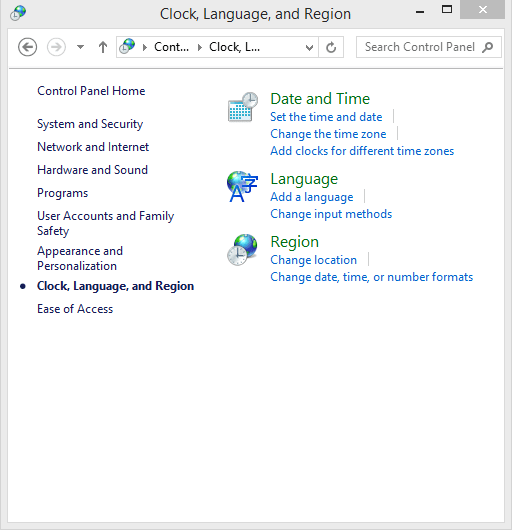Screen dimensions: 512x532
Task: Open the recent locations dropdown arrow
Action: 80,47
